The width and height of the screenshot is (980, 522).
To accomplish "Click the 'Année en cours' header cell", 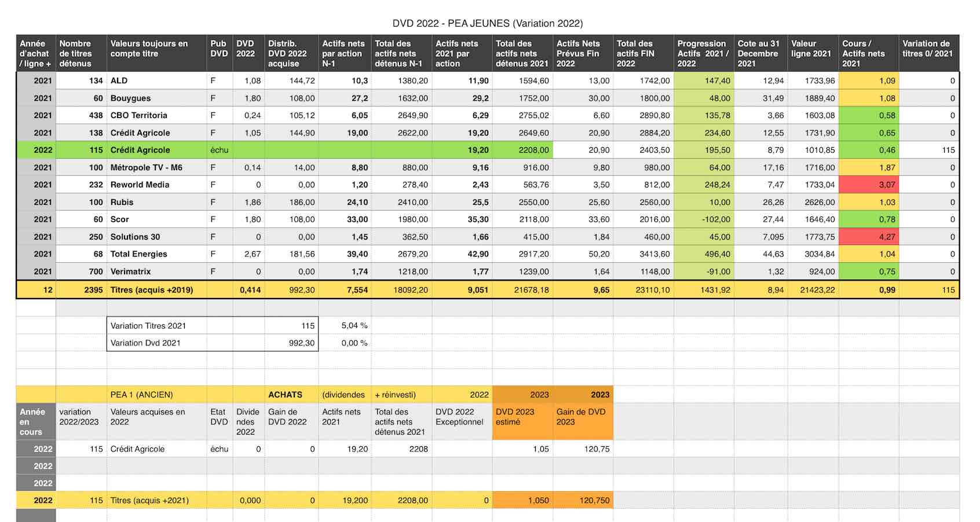I will pos(36,422).
